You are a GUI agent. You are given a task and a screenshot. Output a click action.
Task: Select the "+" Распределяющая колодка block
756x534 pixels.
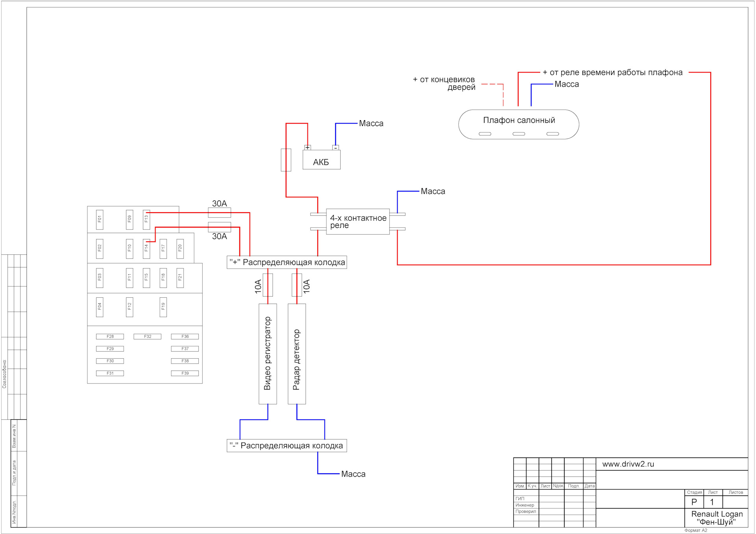[x=287, y=262]
